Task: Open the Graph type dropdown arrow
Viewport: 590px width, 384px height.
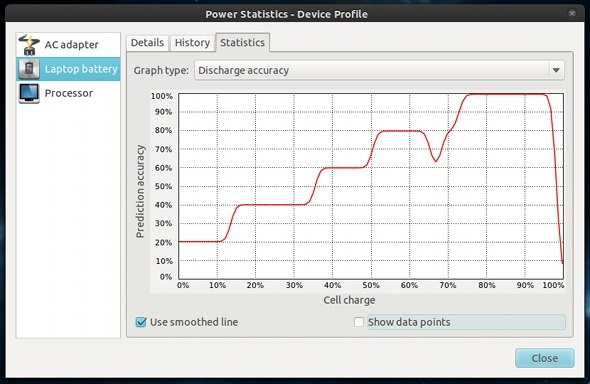Action: point(556,70)
